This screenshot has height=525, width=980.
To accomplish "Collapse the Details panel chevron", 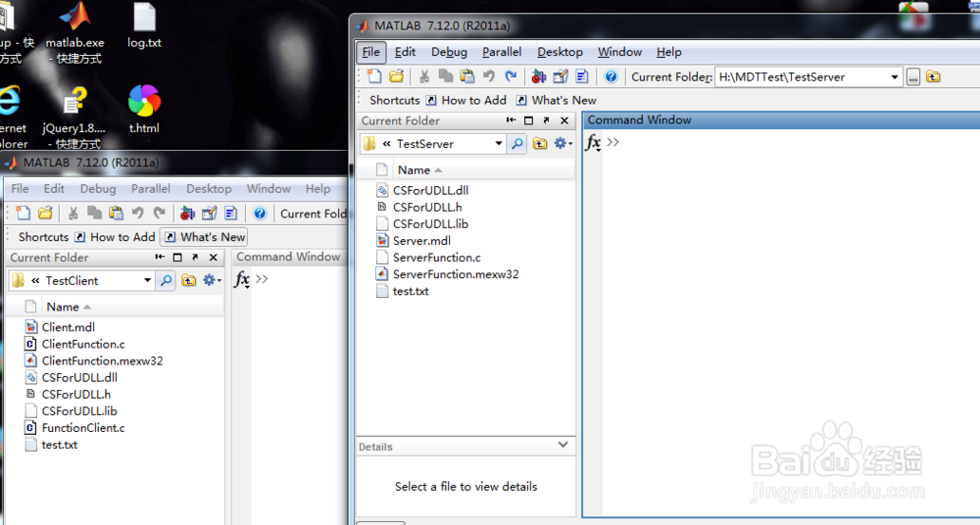I will point(563,445).
